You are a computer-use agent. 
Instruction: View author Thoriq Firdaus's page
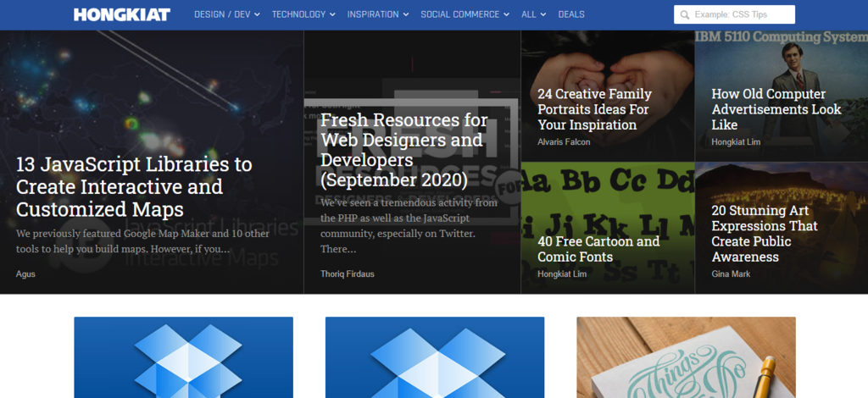pos(347,274)
